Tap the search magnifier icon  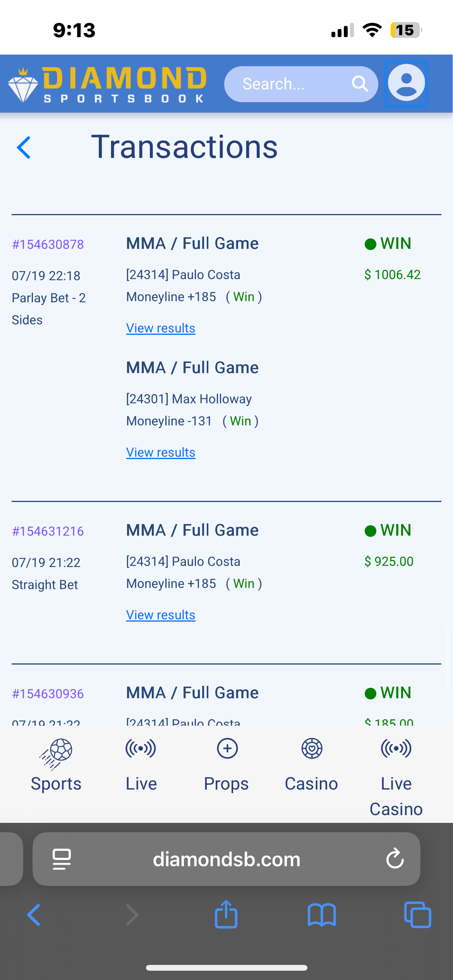point(360,84)
